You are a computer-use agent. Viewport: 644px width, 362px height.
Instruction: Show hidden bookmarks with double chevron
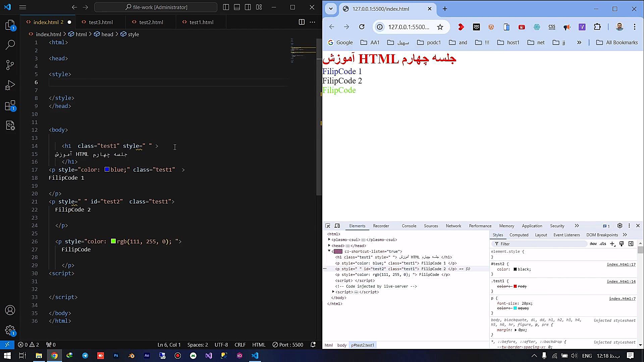pyautogui.click(x=579, y=43)
